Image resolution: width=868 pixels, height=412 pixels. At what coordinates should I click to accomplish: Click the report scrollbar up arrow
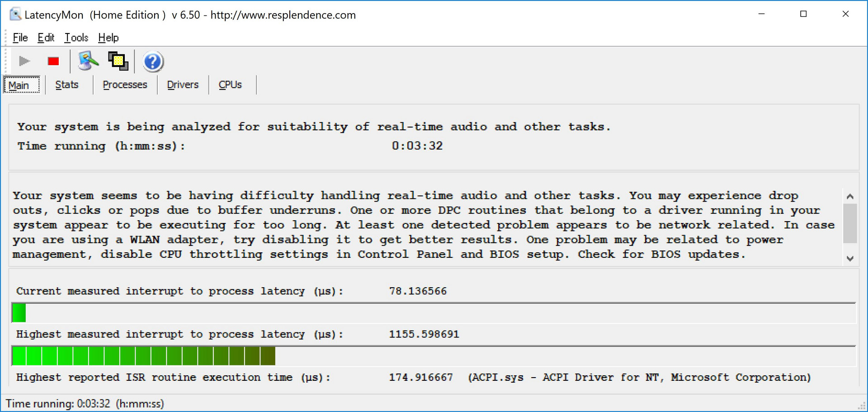pos(850,196)
